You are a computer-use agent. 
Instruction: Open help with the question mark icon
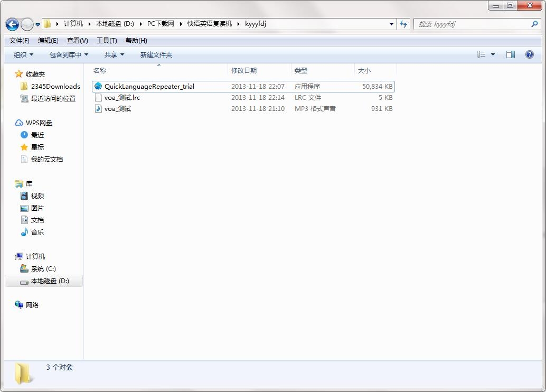click(x=529, y=54)
